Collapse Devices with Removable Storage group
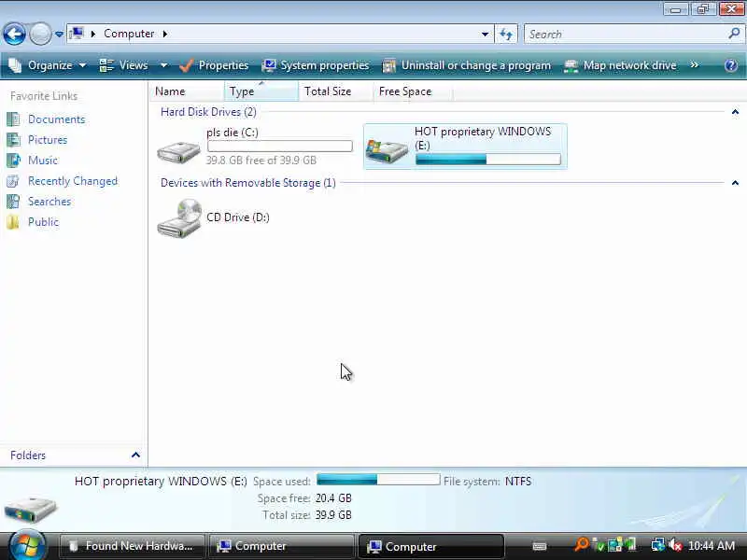This screenshot has width=747, height=560. click(x=735, y=183)
